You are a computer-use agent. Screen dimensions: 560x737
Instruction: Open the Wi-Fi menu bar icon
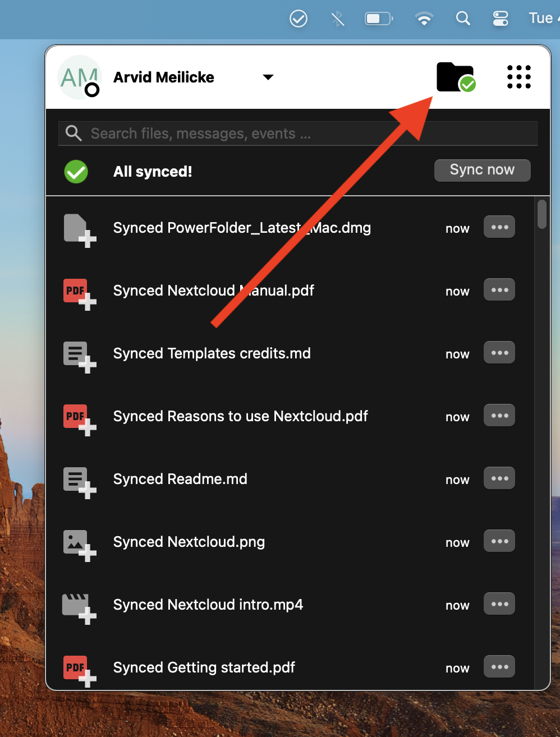(424, 19)
